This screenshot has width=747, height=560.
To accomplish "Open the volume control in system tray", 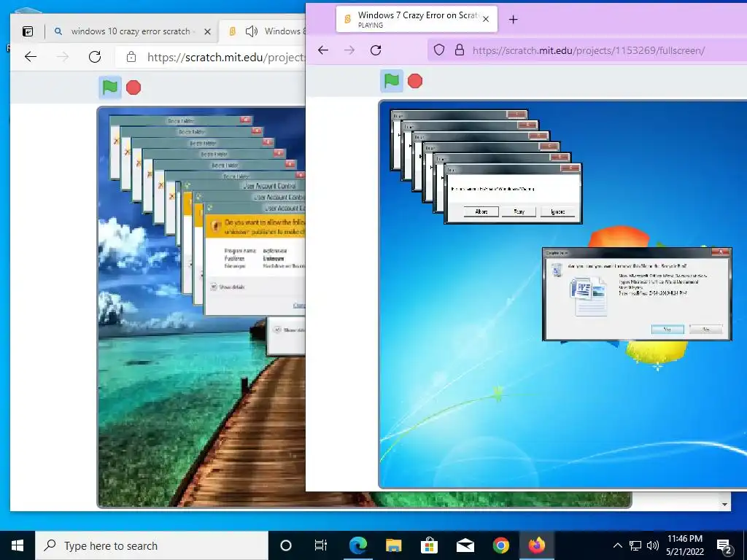I will pos(653,545).
